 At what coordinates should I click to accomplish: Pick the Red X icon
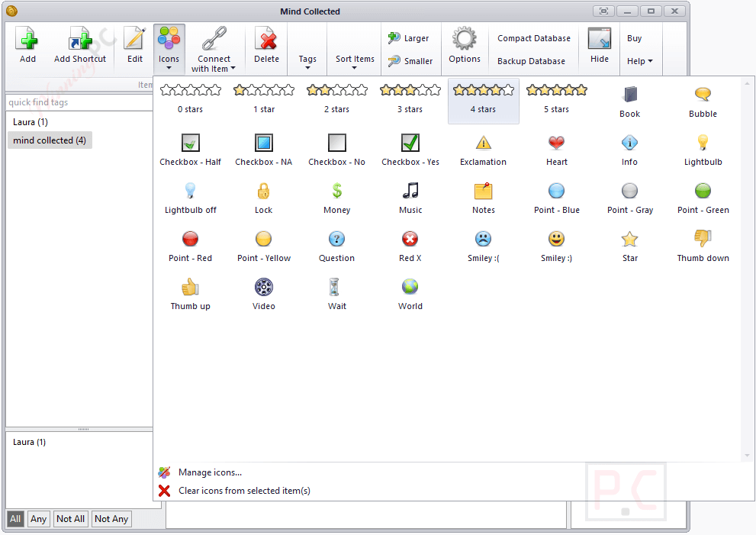[410, 246]
